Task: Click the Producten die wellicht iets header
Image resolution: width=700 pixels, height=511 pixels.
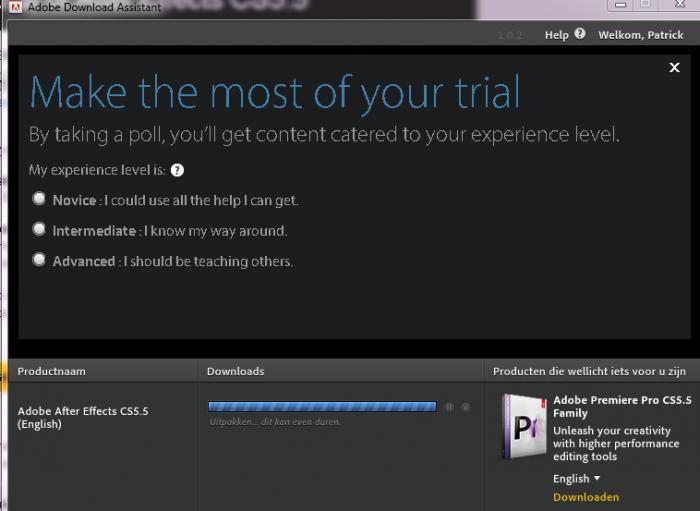Action: 589,371
